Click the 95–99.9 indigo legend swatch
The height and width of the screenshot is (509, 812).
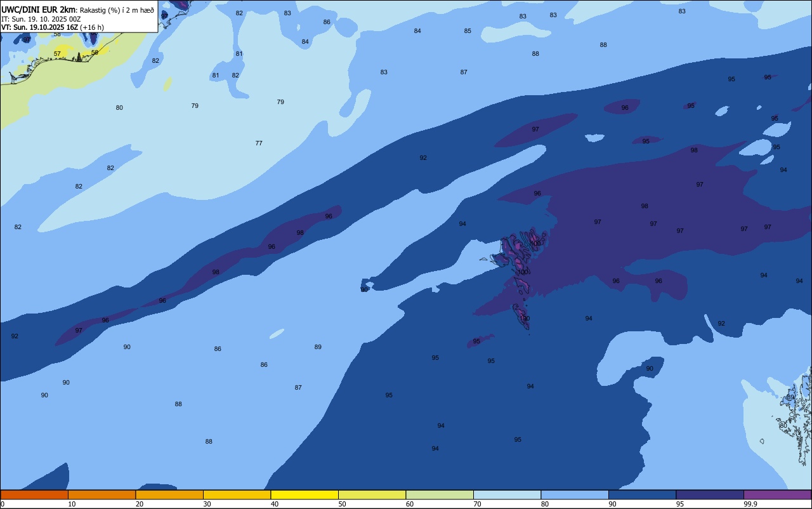point(710,494)
